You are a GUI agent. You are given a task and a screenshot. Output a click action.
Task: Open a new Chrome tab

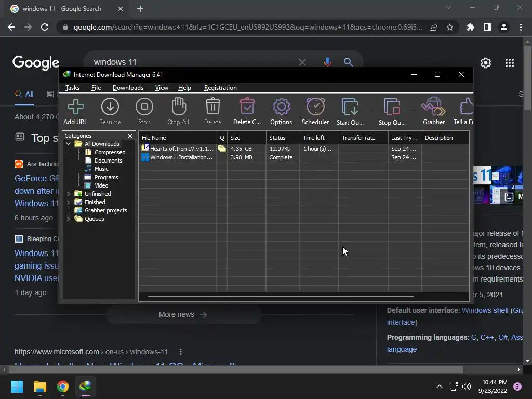[140, 9]
